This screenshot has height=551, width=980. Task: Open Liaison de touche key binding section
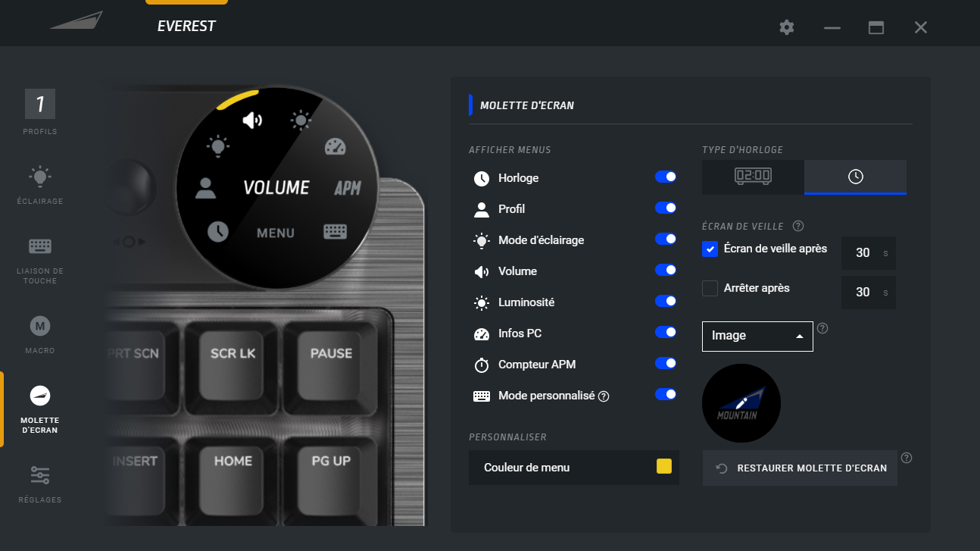pos(40,258)
